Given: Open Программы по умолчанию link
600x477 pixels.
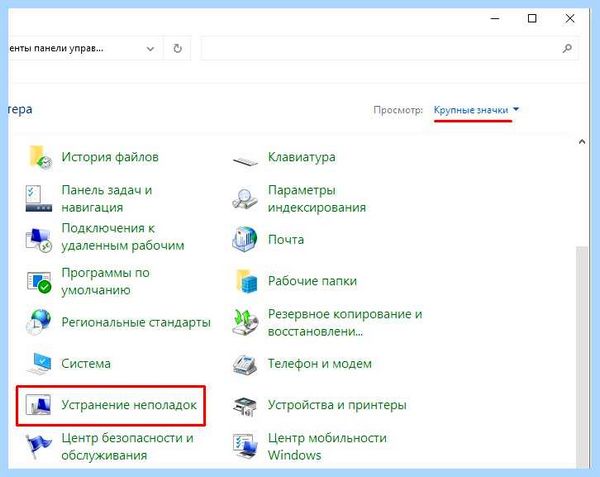Looking at the screenshot, I should click(x=106, y=281).
